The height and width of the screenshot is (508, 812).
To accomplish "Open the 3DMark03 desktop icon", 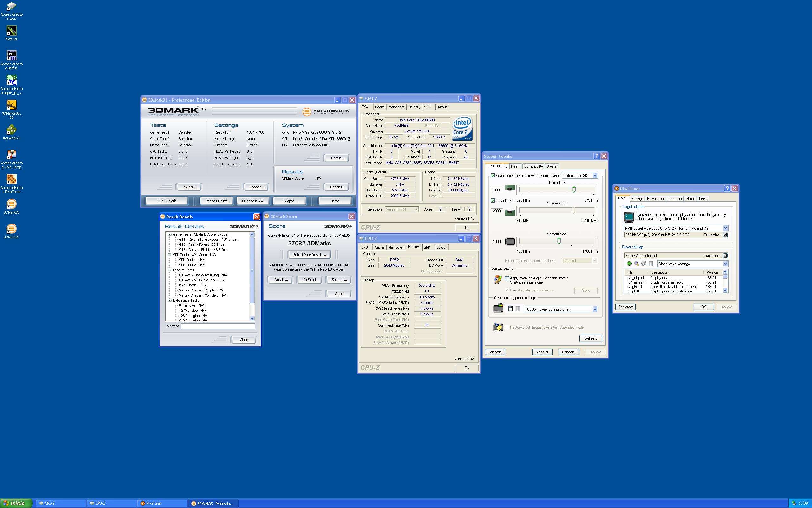I will point(11,207).
